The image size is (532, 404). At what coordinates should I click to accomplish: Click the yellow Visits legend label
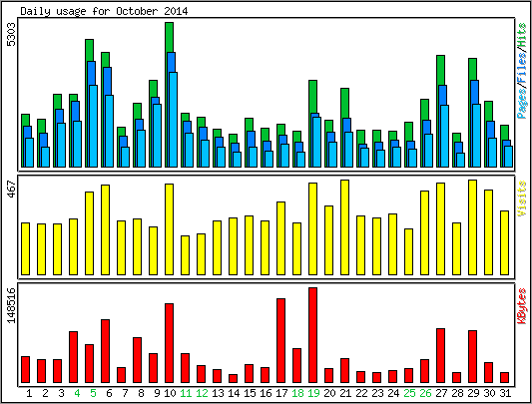[522, 199]
